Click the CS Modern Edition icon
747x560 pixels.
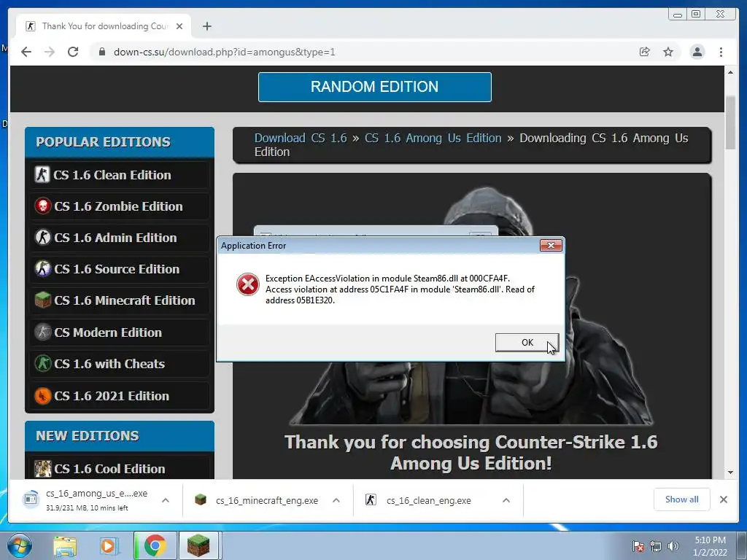(42, 332)
